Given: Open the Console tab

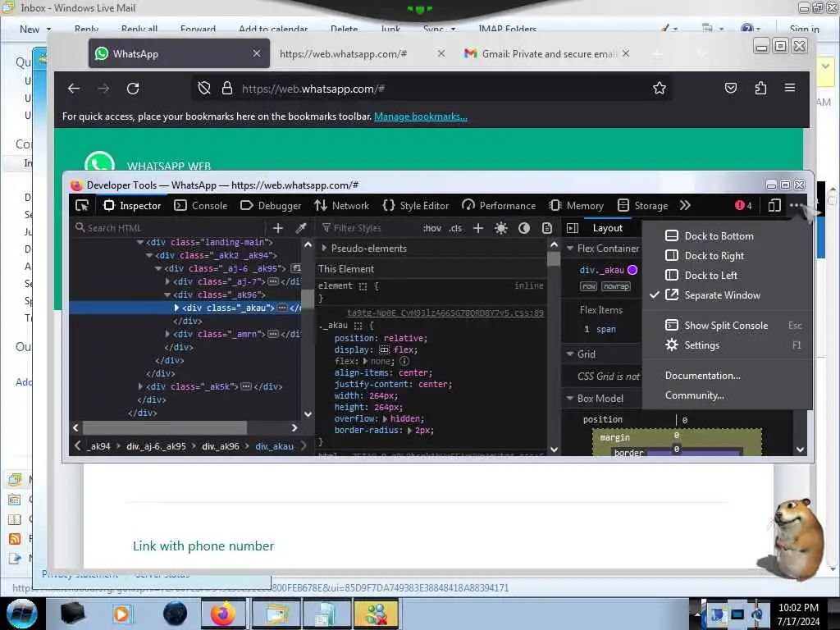Looking at the screenshot, I should pyautogui.click(x=201, y=205).
